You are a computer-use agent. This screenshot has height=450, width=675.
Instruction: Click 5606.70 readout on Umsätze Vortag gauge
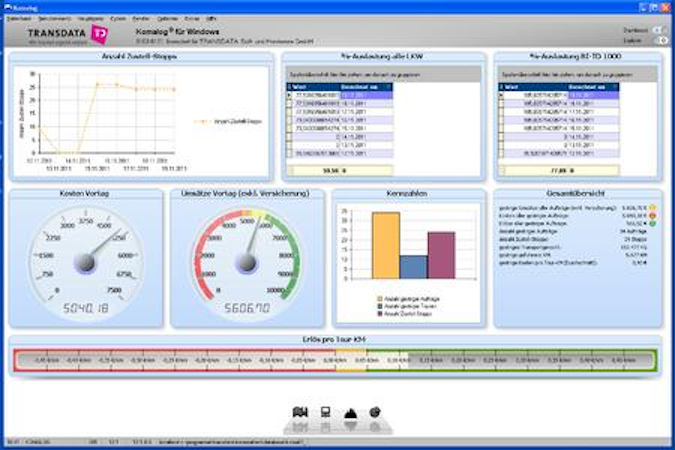[x=247, y=308]
